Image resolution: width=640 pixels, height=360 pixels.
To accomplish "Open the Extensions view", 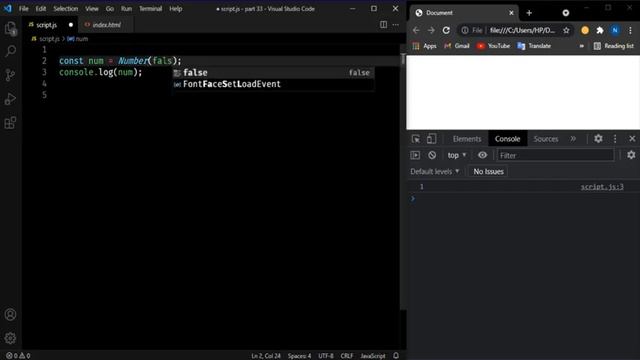I will (11, 122).
